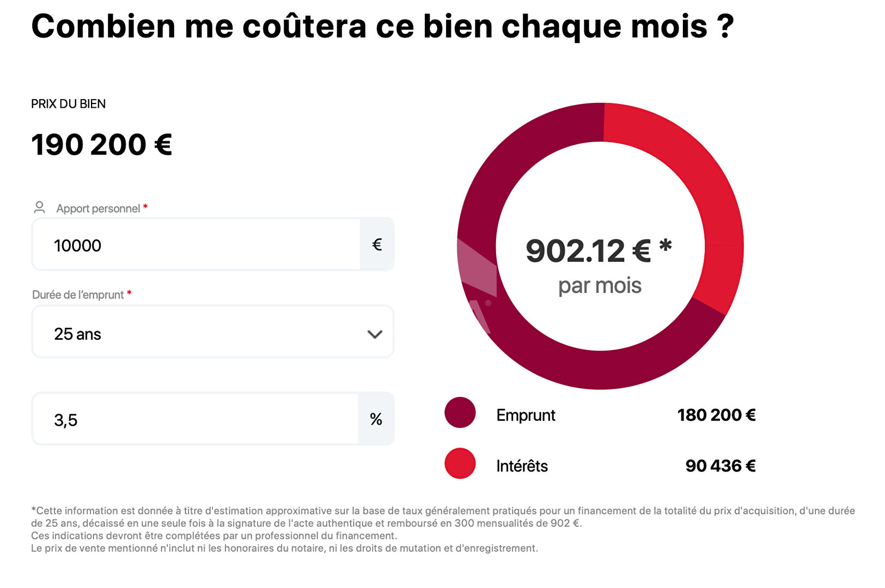Click the 190 200 € property price
This screenshot has height=588, width=885.
click(102, 145)
